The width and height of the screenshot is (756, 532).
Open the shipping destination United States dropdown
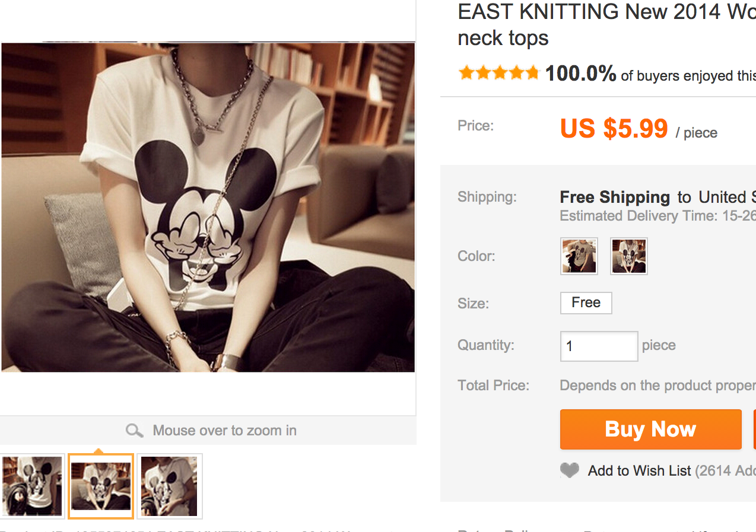pos(726,197)
